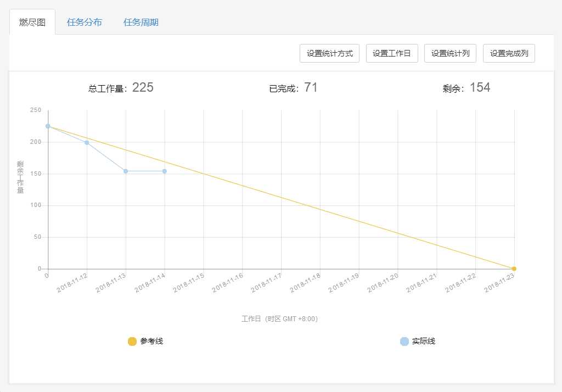Click the actual-line data point at 2018-11-12
Image resolution: width=562 pixels, height=392 pixels.
pos(87,143)
